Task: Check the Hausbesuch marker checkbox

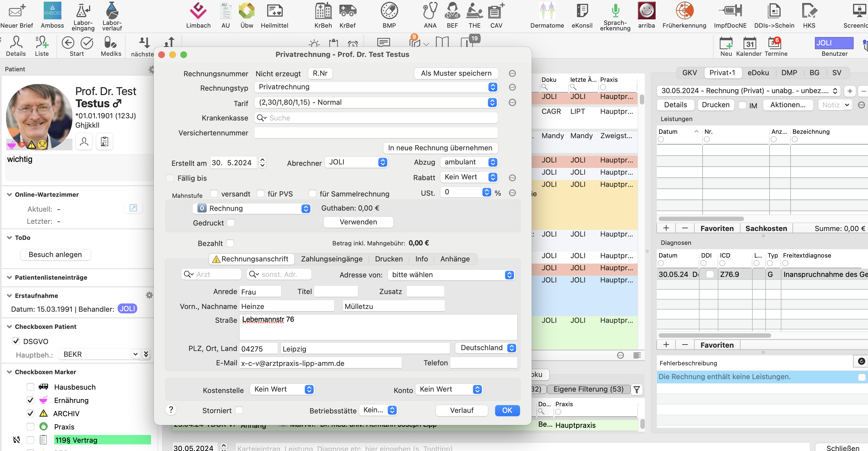Action: pyautogui.click(x=30, y=387)
